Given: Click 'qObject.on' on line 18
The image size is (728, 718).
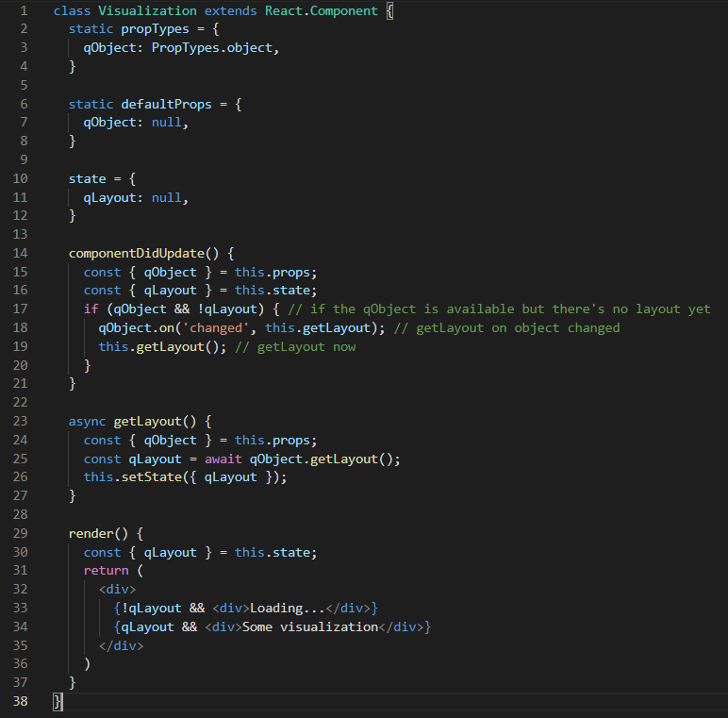Looking at the screenshot, I should pyautogui.click(x=136, y=328).
